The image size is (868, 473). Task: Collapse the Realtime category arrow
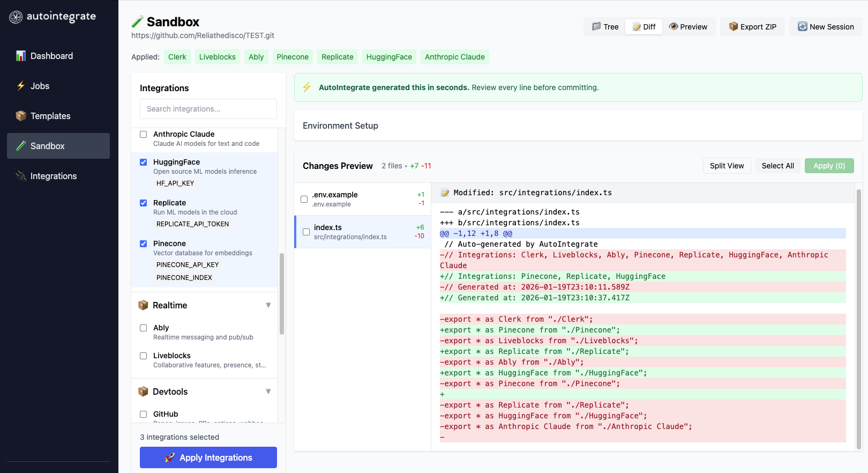coord(268,305)
